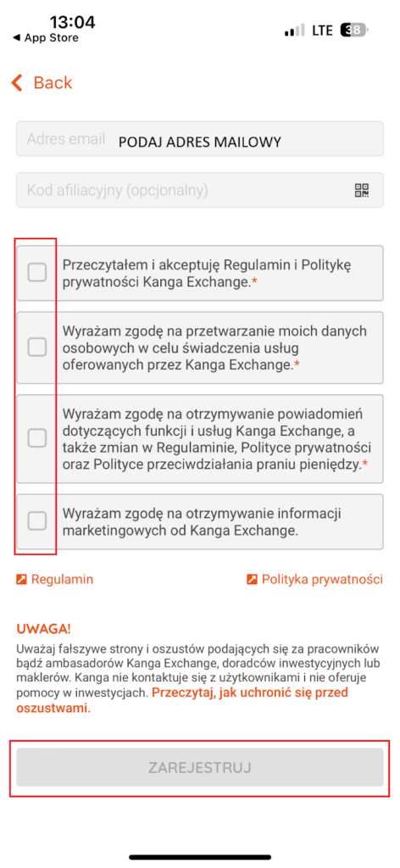This screenshot has width=400, height=868.
Task: Focus the Adres email input field
Action: tap(200, 139)
